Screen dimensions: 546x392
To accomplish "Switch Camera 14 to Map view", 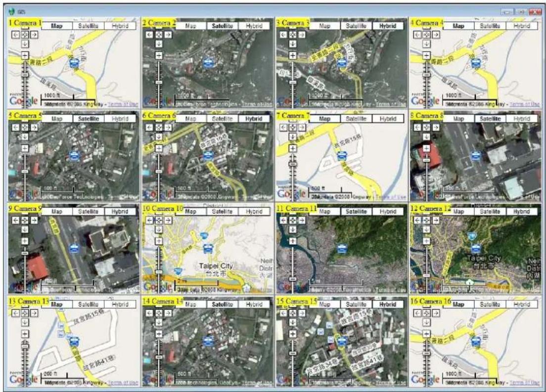I will (191, 305).
